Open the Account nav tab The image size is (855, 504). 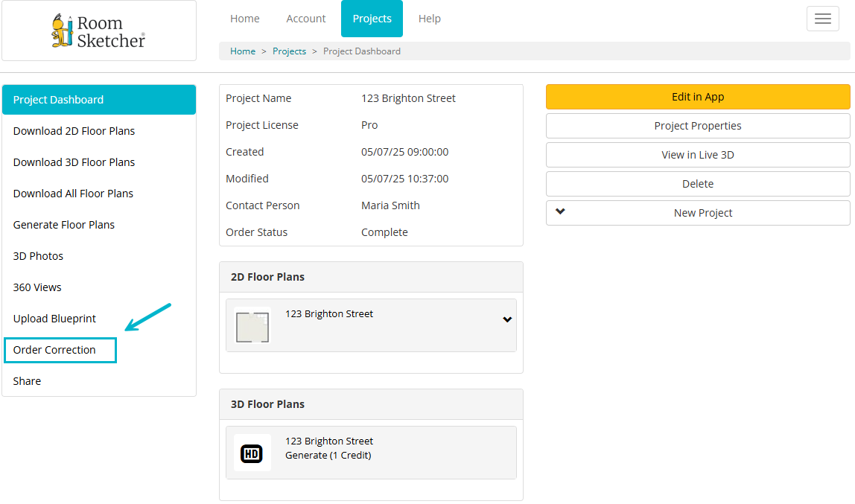pyautogui.click(x=305, y=19)
